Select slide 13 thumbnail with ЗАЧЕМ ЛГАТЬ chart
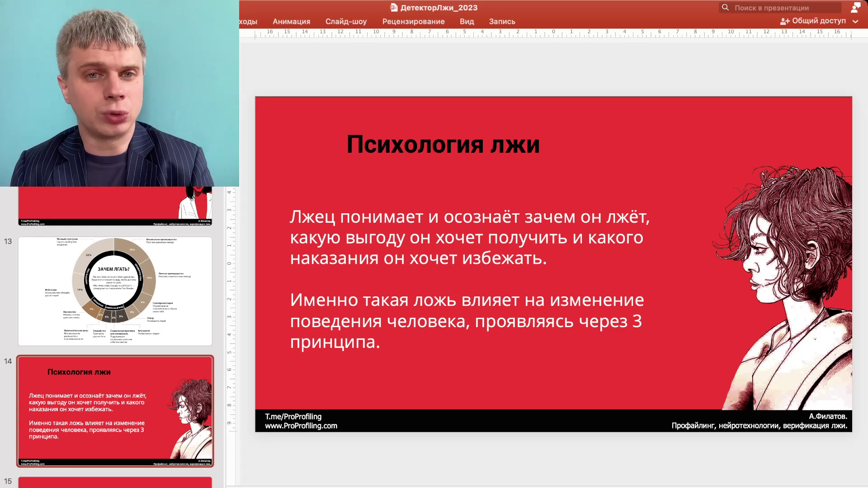The image size is (868, 488). (115, 291)
